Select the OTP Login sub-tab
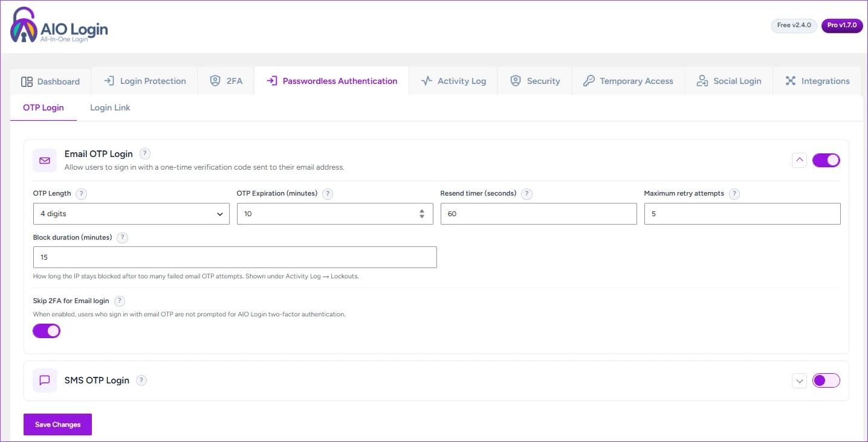This screenshot has height=442, width=868. pyautogui.click(x=44, y=107)
